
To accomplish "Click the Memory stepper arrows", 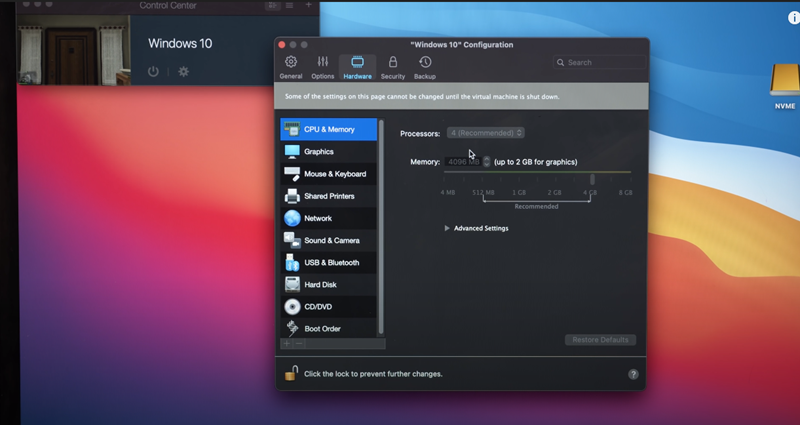I will (487, 162).
